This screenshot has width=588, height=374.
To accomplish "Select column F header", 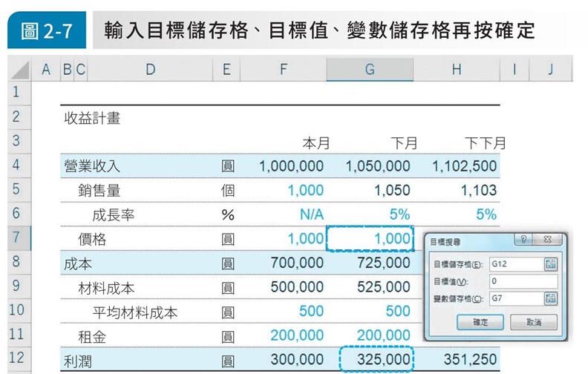I will 283,70.
